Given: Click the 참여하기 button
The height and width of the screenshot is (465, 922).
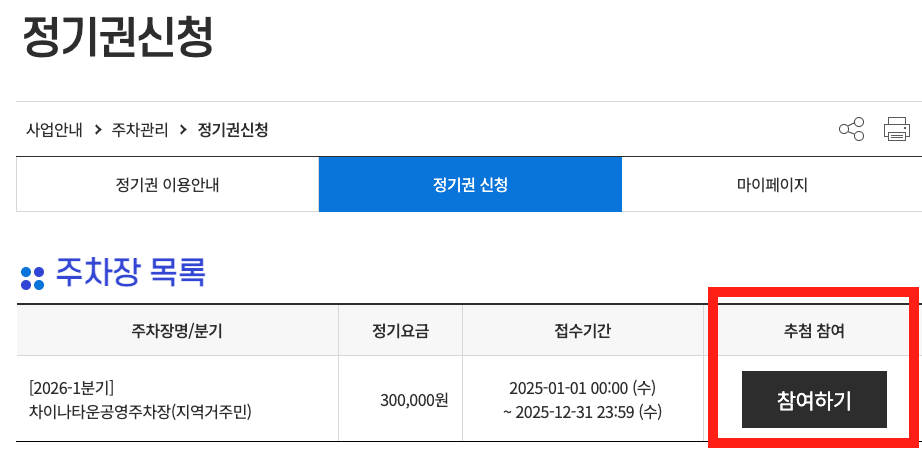Looking at the screenshot, I should [x=814, y=400].
